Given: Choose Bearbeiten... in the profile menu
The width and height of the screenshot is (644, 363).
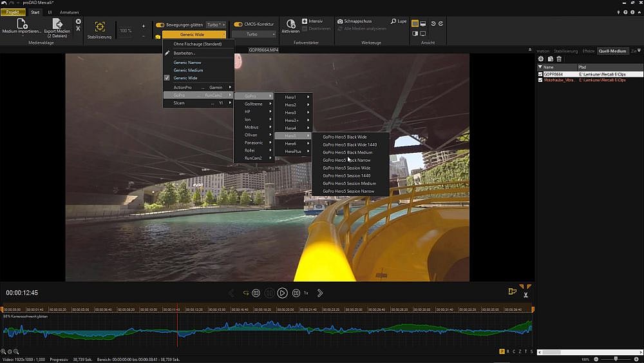Looking at the screenshot, I should coord(185,53).
